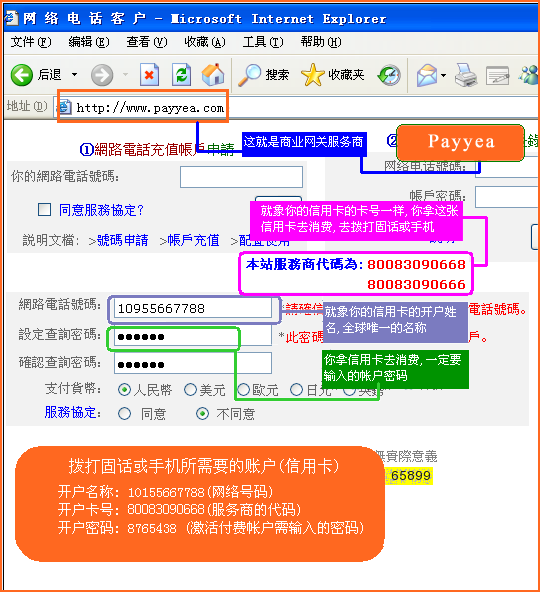The height and width of the screenshot is (592, 540).
Task: Select 歐元 currency radio button
Action: 244,390
